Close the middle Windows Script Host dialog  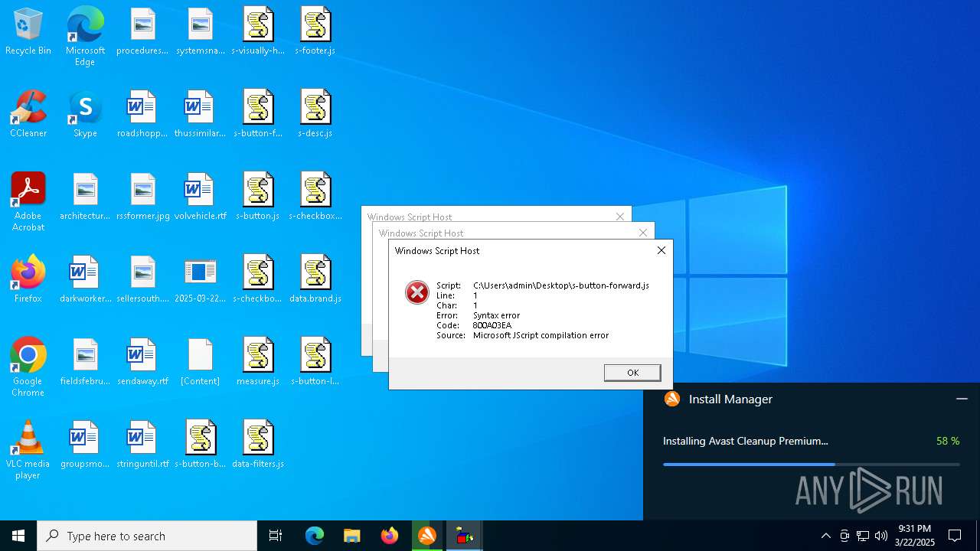(643, 233)
